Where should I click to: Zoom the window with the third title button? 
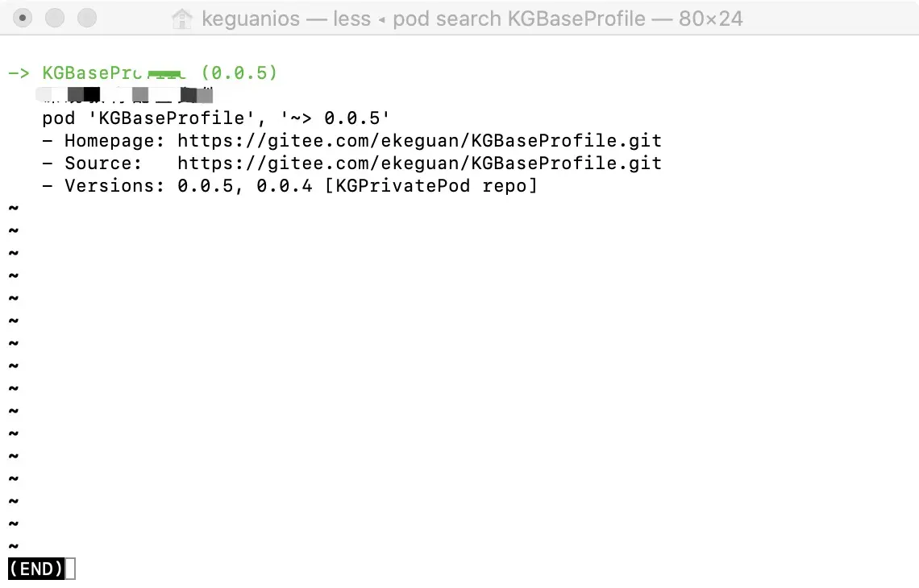pyautogui.click(x=85, y=17)
